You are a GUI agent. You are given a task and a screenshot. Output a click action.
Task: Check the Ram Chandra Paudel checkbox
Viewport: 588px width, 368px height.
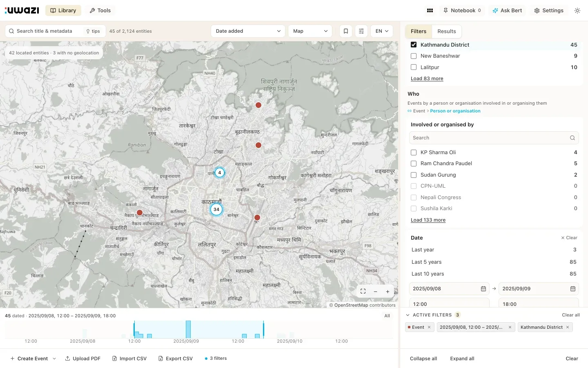414,164
